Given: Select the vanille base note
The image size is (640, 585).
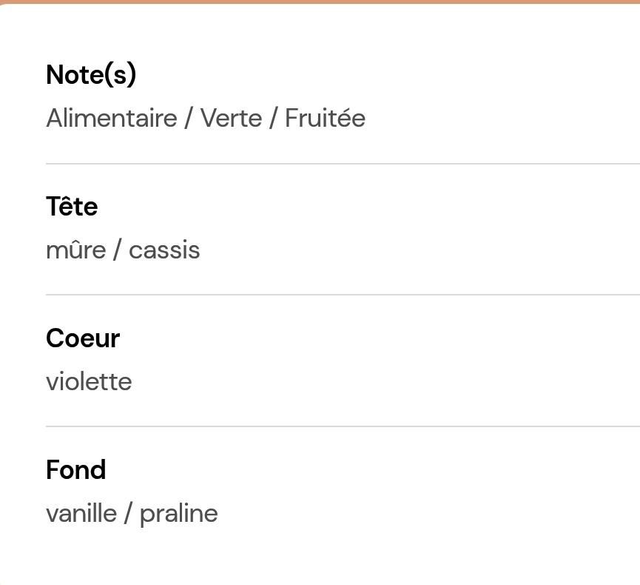Looking at the screenshot, I should 81,514.
